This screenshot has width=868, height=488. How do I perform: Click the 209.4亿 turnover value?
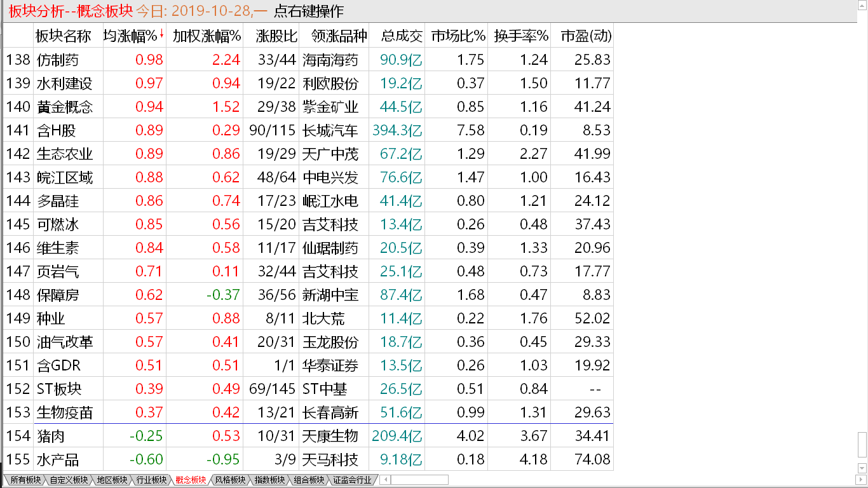point(397,436)
